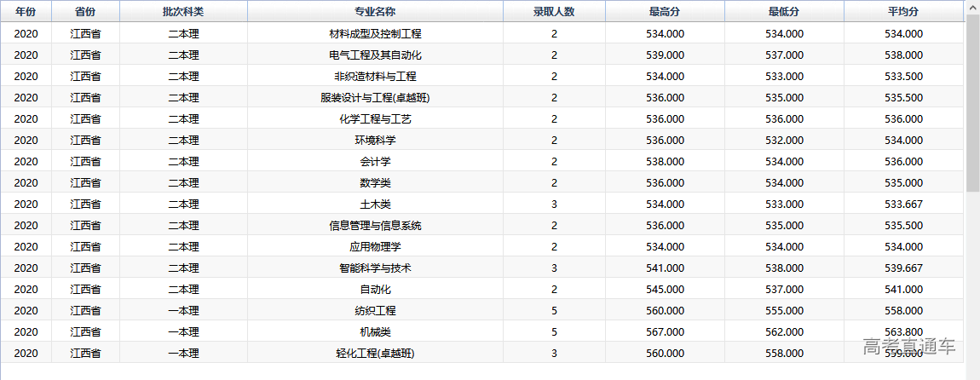Click the 年份 column header
This screenshot has height=380, width=980.
point(26,11)
